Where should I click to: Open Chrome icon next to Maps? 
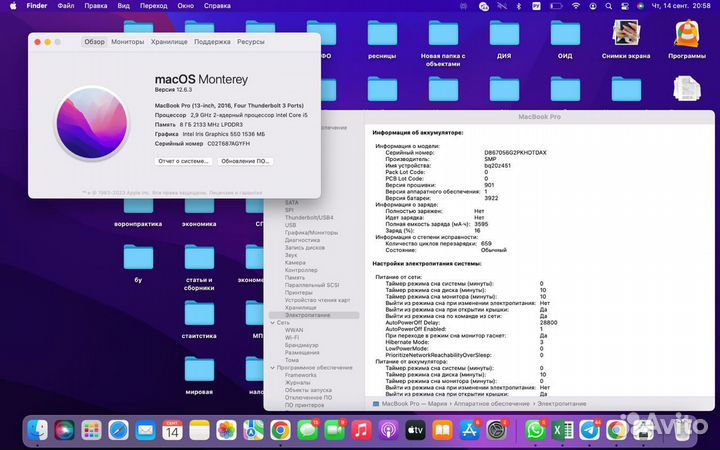click(280, 430)
